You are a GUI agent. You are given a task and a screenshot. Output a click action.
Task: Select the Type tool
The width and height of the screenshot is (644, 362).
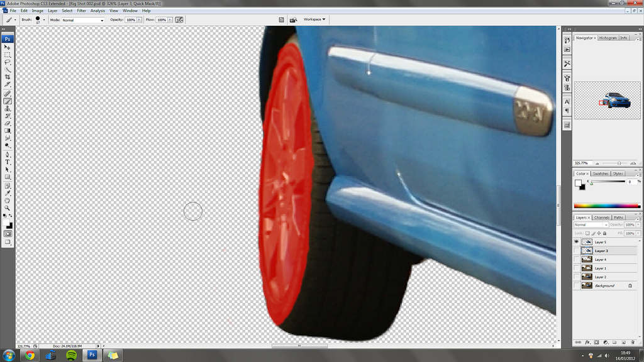pos(8,162)
